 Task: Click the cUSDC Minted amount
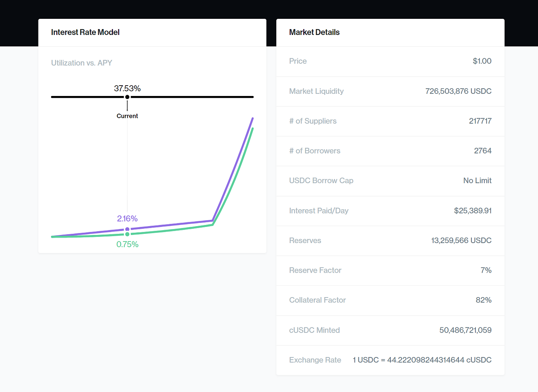click(x=465, y=330)
